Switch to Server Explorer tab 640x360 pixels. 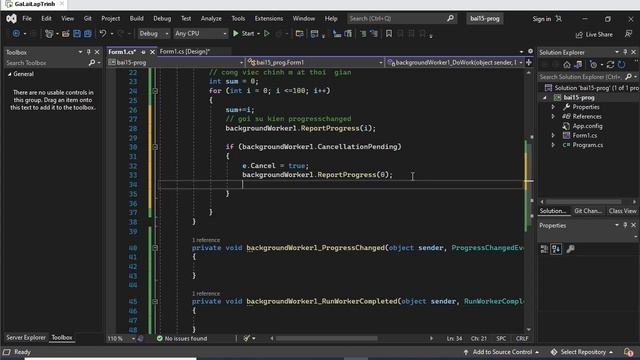pos(26,337)
